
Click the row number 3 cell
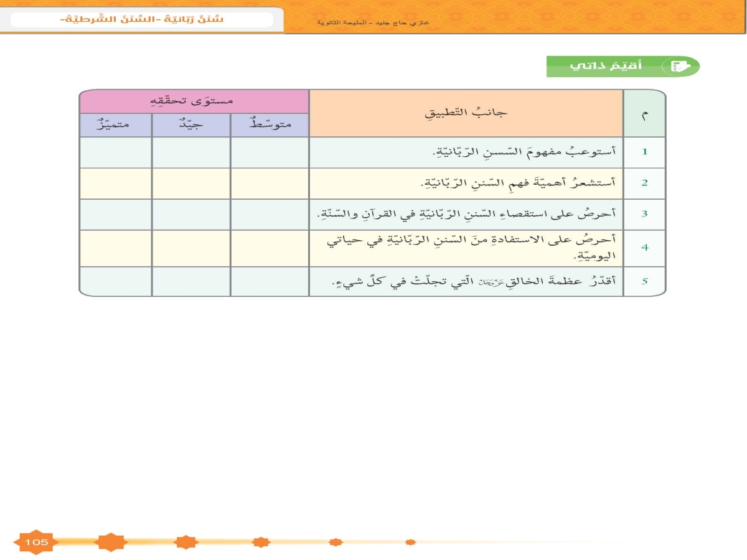coord(644,215)
